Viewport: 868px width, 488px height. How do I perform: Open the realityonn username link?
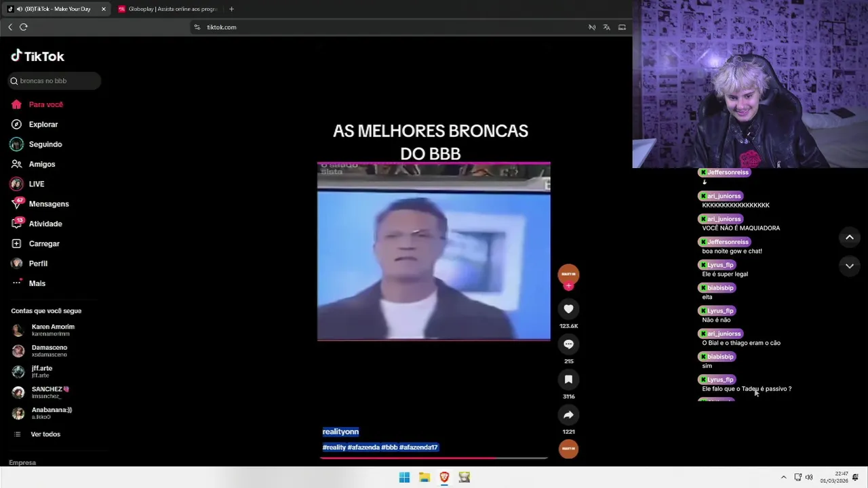(340, 432)
